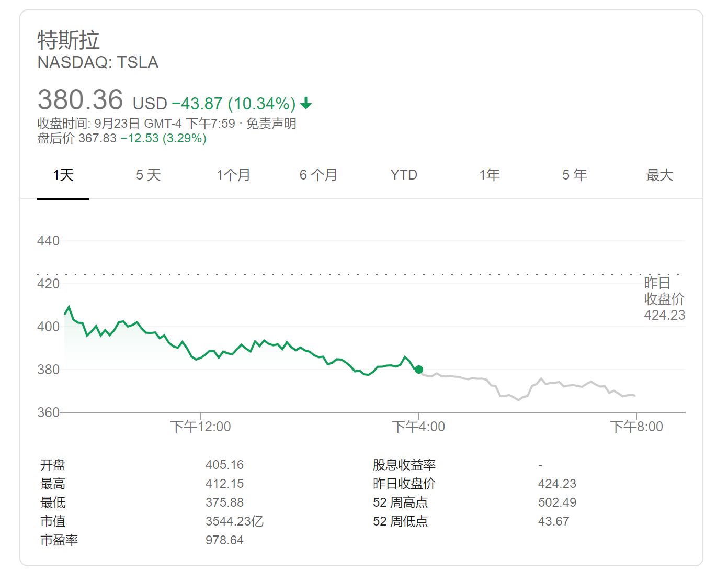Choose the 最大 range tab
The image size is (728, 581).
click(659, 175)
